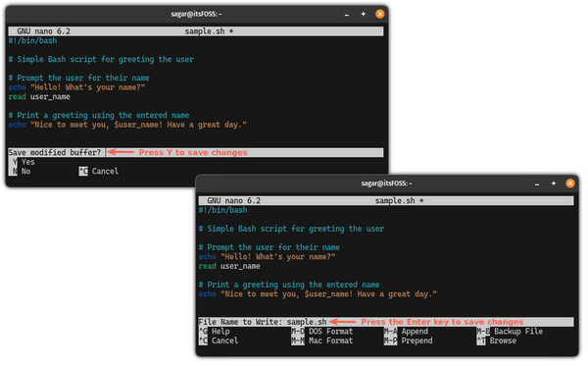
Task: Maximize the top-left terminal with plus button
Action: (364, 15)
